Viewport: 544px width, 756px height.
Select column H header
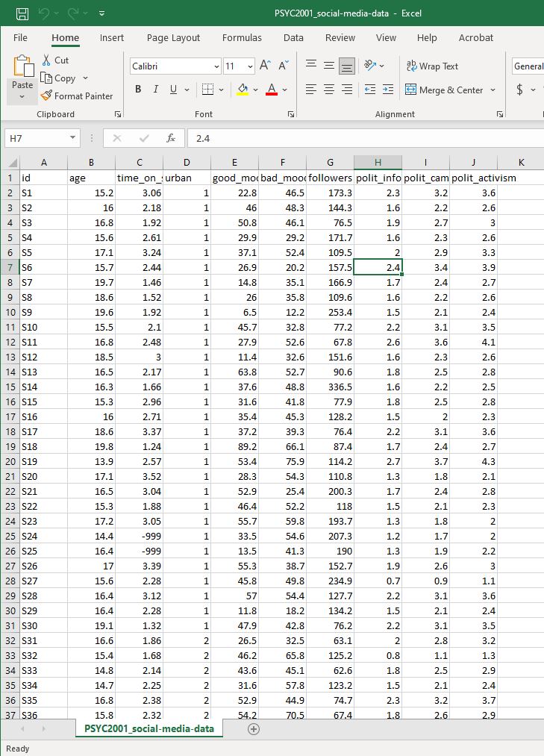378,163
